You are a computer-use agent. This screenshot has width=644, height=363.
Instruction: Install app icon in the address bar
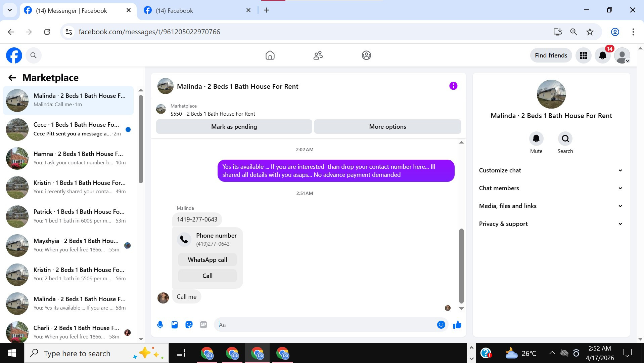click(557, 32)
